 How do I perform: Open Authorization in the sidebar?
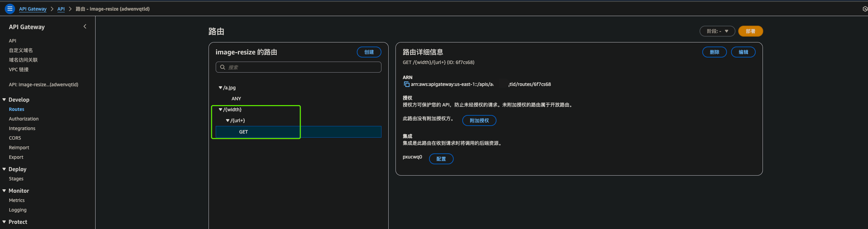click(x=24, y=119)
